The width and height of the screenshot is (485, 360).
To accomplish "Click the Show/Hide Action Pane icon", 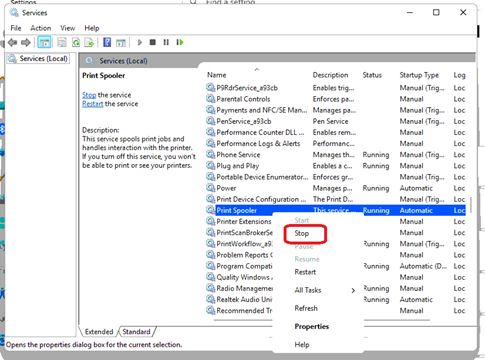I will [x=121, y=42].
